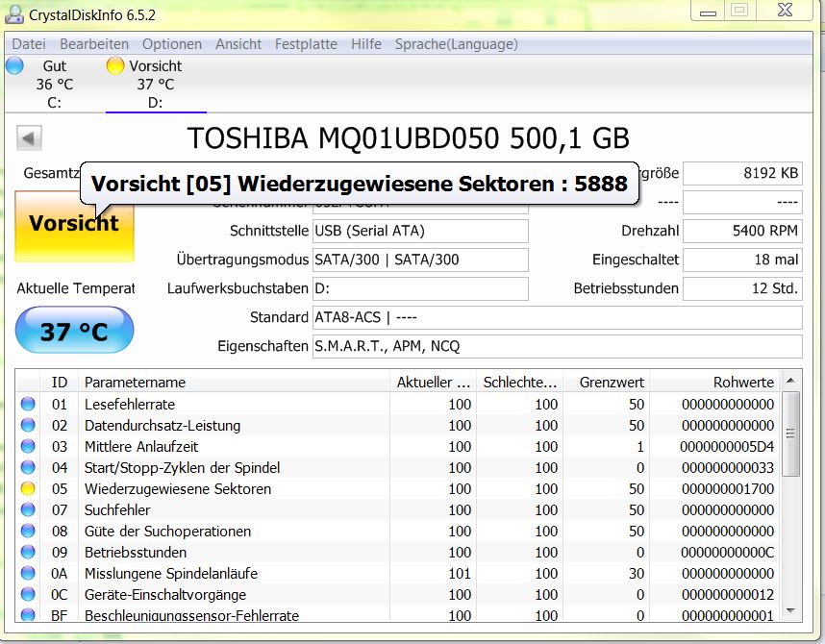This screenshot has height=644, width=825.
Task: Click the yellow Vorsicht health status button
Action: (x=74, y=226)
